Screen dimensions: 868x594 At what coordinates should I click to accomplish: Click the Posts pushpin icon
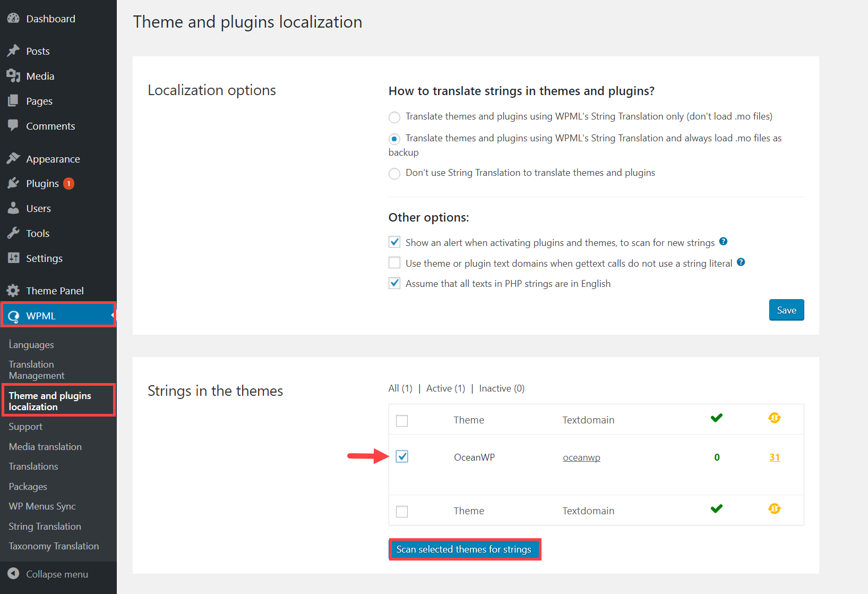click(x=13, y=51)
